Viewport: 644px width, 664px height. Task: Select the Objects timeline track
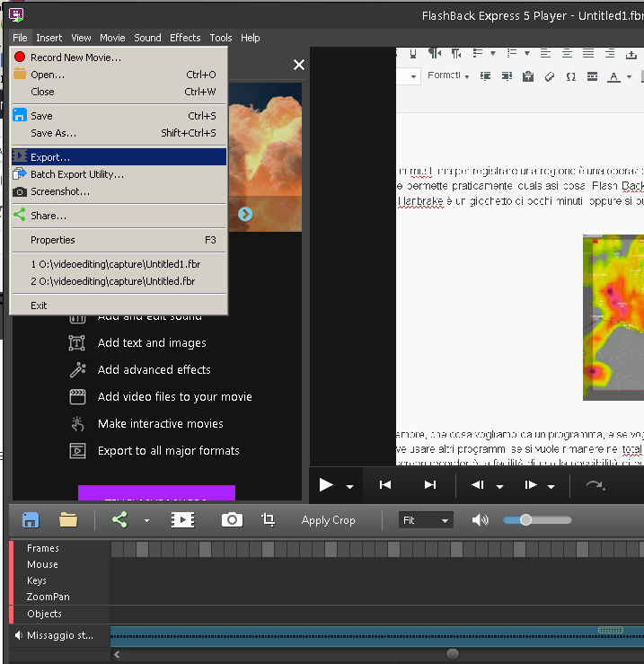tap(44, 614)
